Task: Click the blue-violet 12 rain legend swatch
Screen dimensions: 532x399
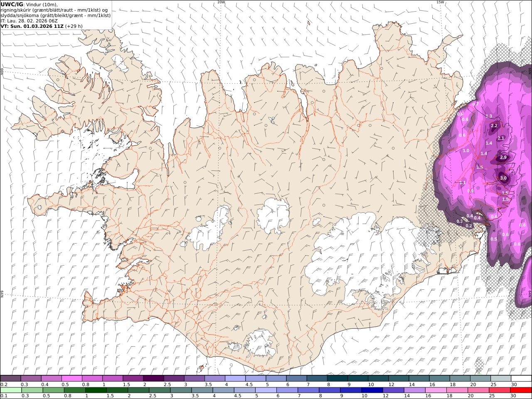Action: [393, 390]
